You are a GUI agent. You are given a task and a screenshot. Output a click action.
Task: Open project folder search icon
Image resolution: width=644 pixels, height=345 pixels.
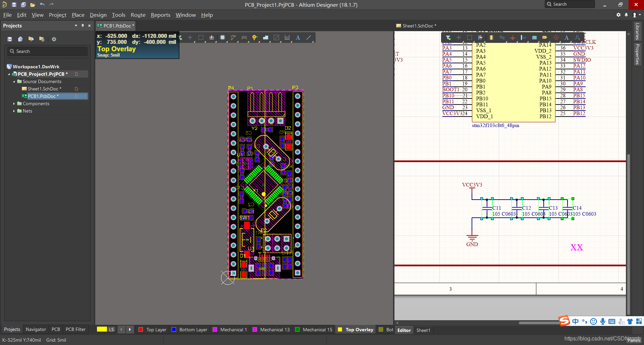point(31,39)
